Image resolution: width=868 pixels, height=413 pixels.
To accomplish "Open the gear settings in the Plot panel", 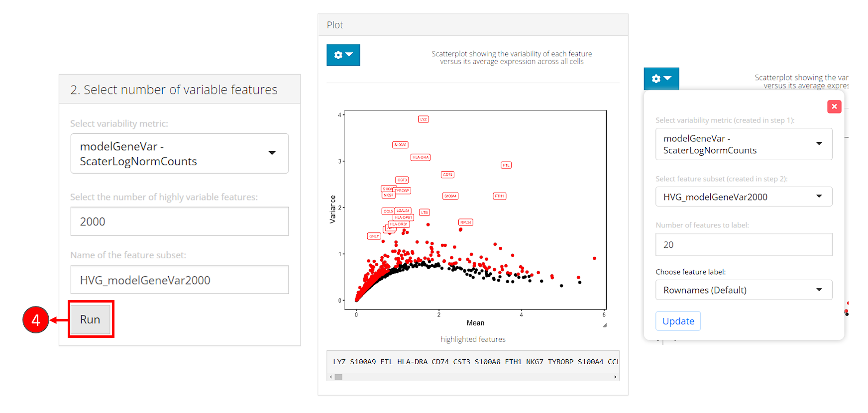I will tap(343, 55).
